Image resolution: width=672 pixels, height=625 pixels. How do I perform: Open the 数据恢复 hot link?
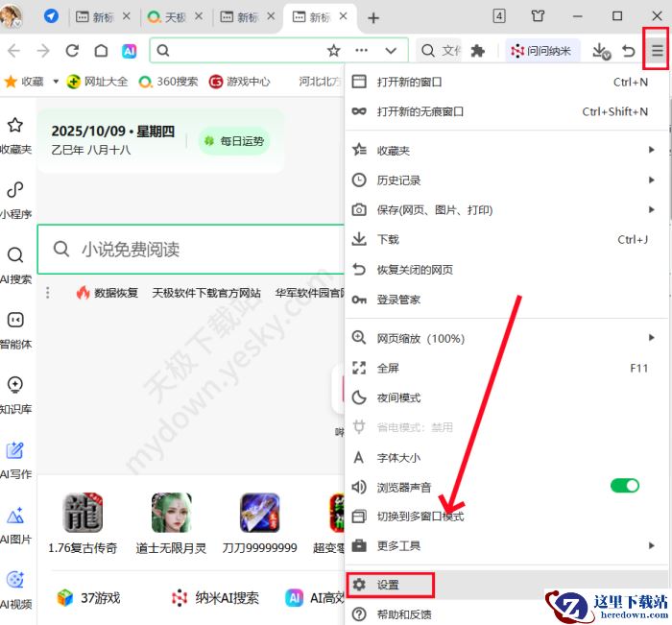[108, 293]
